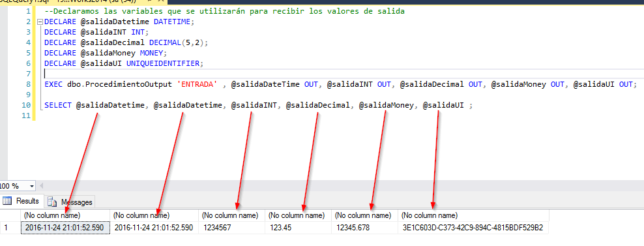This screenshot has height=246, width=644.
Task: Click @salidaINT in the SELECT statement
Action: [254, 106]
